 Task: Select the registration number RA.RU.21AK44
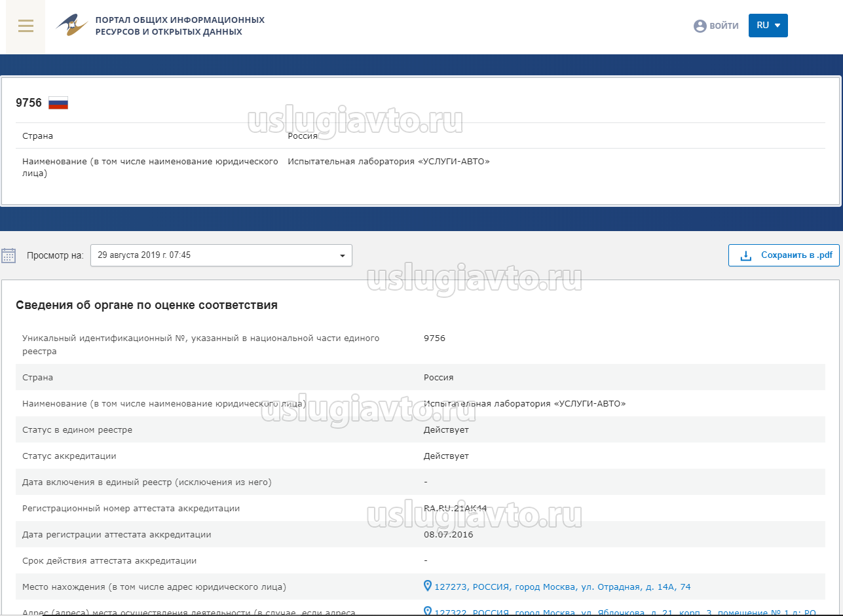click(455, 509)
